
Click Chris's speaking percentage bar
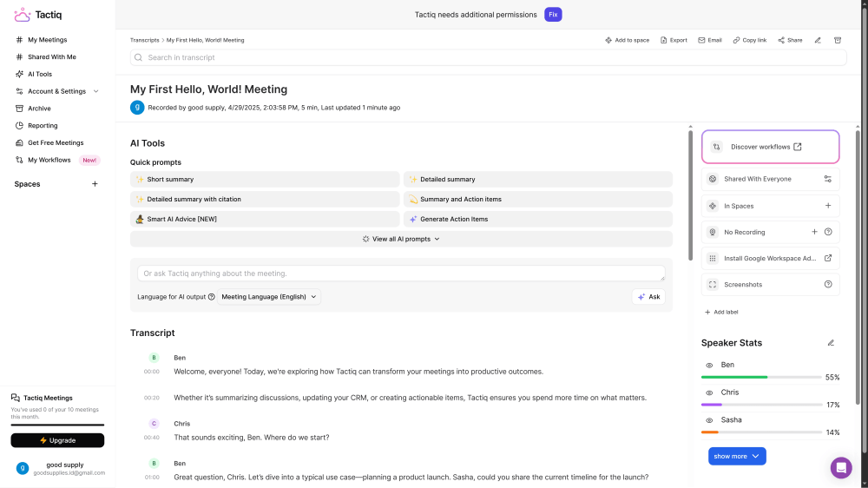(761, 405)
